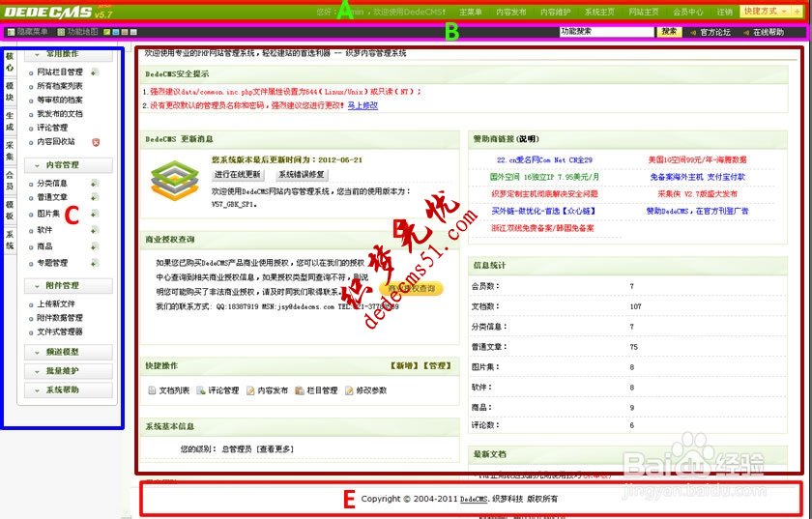Open 会员中心 in the top navigation
812x519 pixels.
[x=688, y=12]
